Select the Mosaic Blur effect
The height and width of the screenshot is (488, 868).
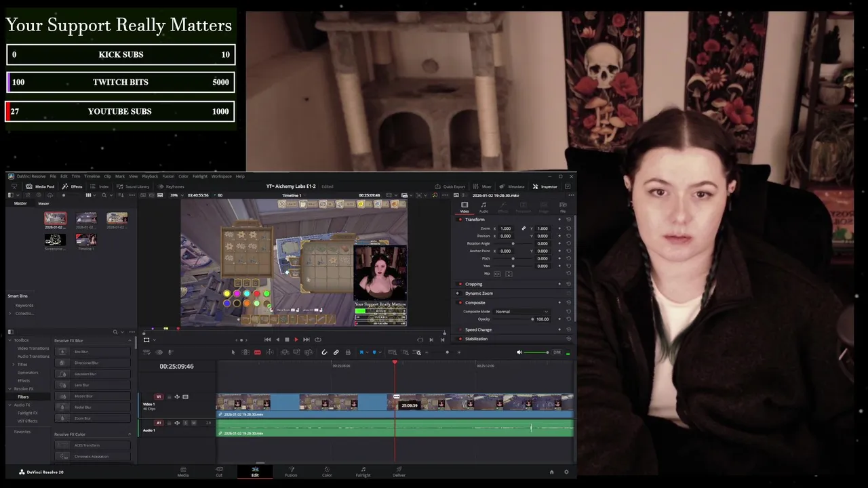coord(93,396)
